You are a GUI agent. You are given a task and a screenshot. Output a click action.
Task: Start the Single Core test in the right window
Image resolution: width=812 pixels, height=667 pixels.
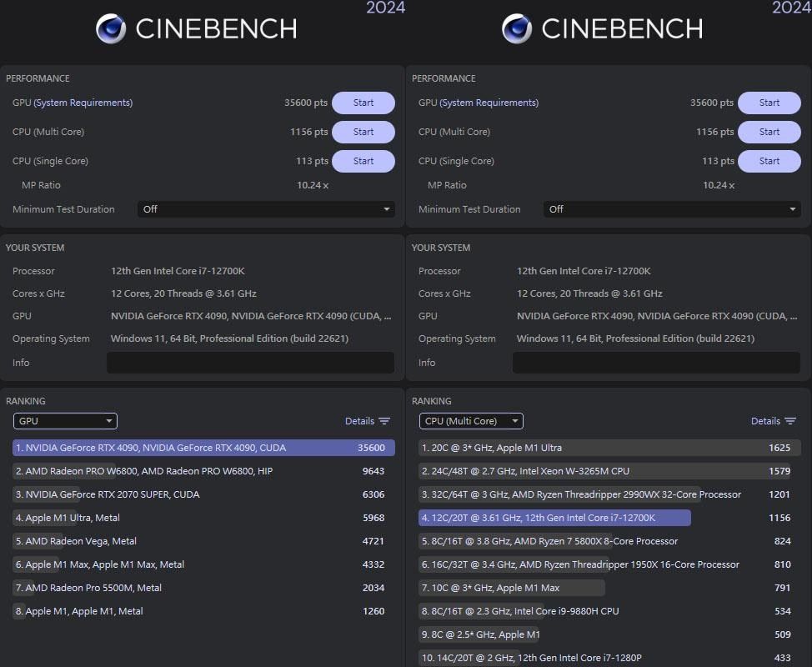click(x=769, y=161)
